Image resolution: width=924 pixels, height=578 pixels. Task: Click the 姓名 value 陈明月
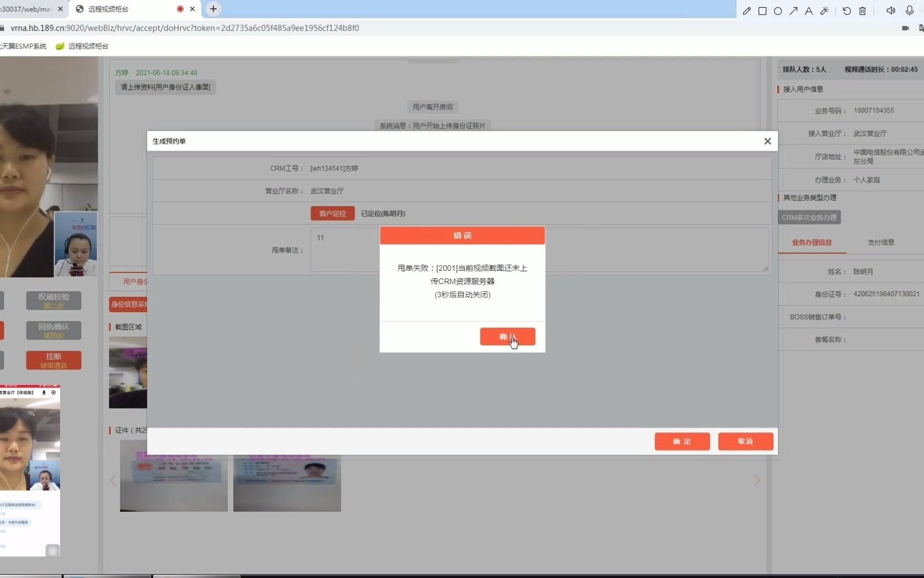coord(863,271)
